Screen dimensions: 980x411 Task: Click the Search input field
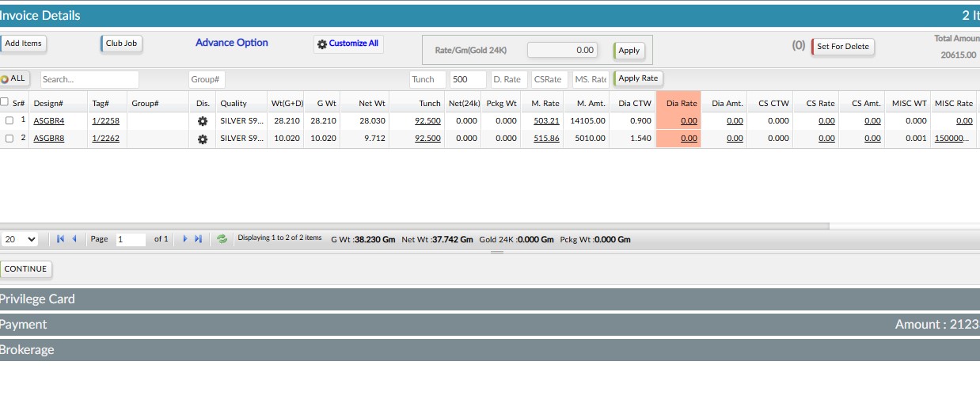point(89,79)
